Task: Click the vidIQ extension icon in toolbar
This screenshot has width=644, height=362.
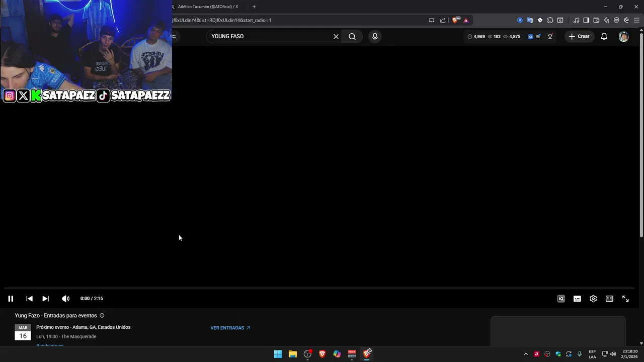Action: pyautogui.click(x=520, y=20)
